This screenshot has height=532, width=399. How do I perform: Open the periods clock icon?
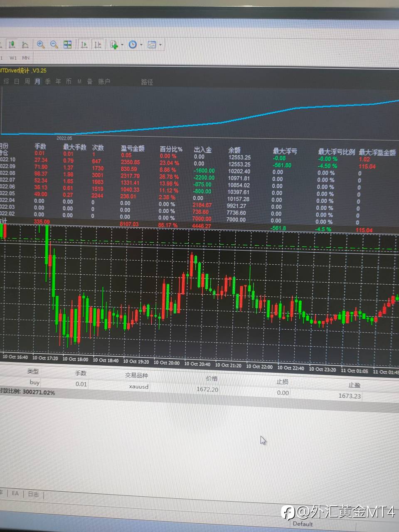[133, 44]
